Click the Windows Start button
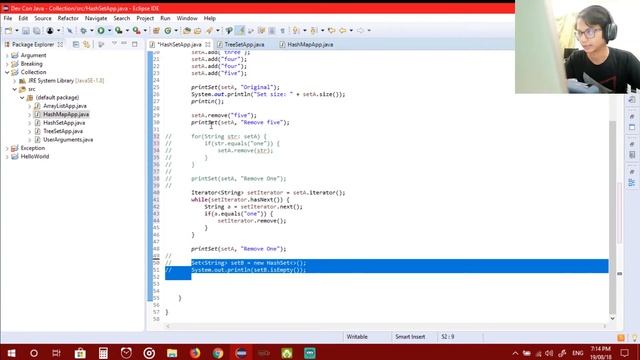This screenshot has height=360, width=640. [11, 353]
